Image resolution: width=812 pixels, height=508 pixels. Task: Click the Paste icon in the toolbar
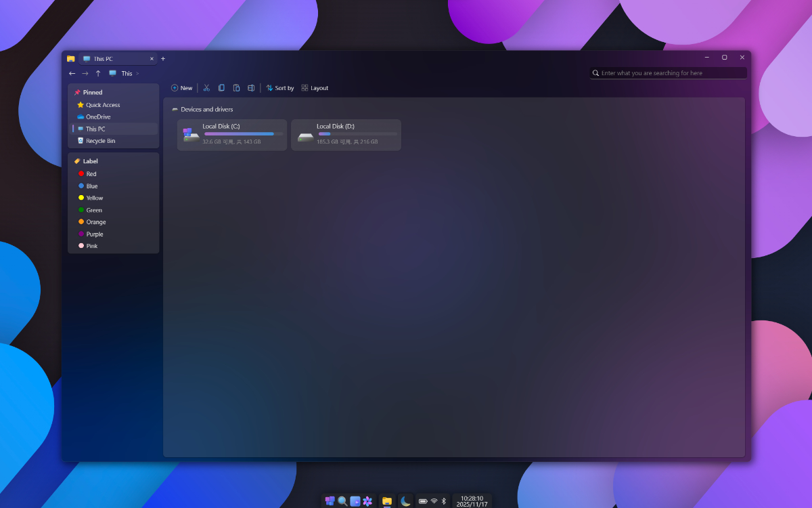point(236,87)
